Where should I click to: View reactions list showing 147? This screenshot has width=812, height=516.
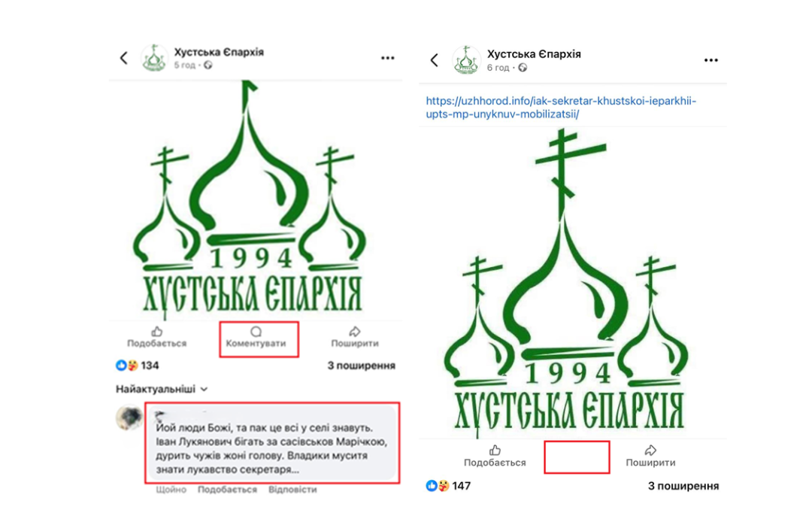pos(448,486)
